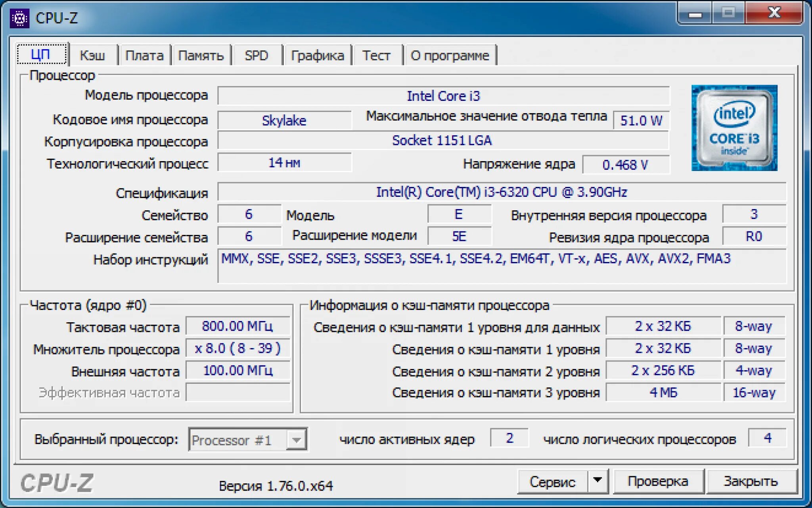
Task: Click the 100.00 МГц external frequency value
Action: 237,371
